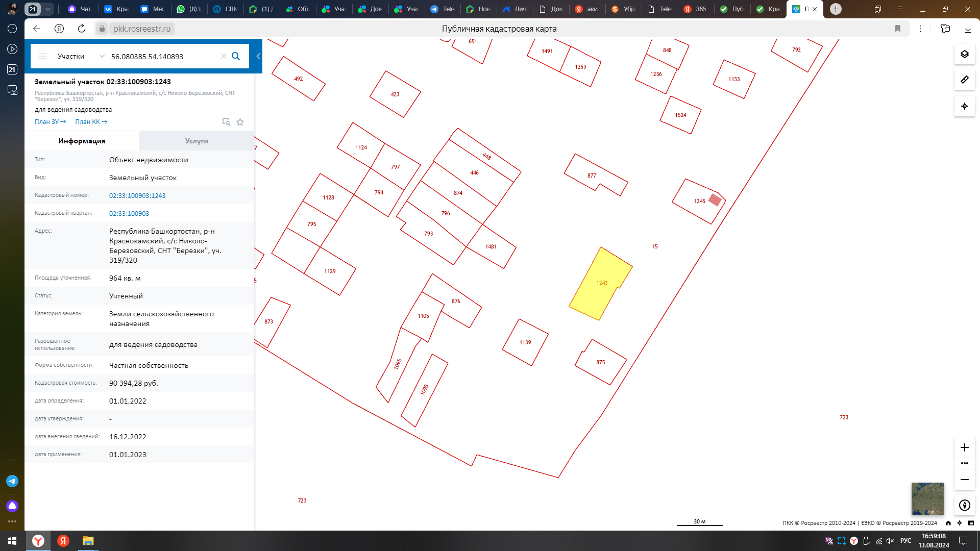This screenshot has height=551, width=980.
Task: Open the map layers panel
Action: (x=964, y=54)
